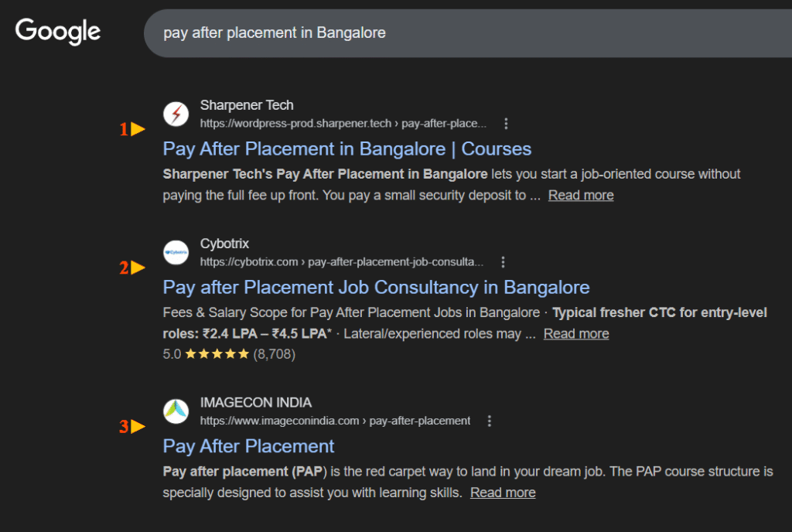Open more options for Sharpener Tech result
Image resolution: width=792 pixels, height=532 pixels.
(x=506, y=123)
